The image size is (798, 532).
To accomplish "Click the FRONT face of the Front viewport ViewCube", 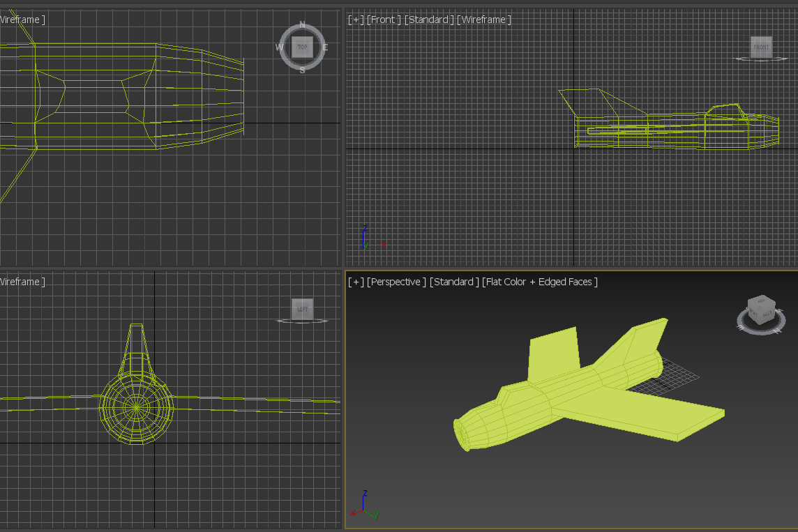I will [x=761, y=47].
